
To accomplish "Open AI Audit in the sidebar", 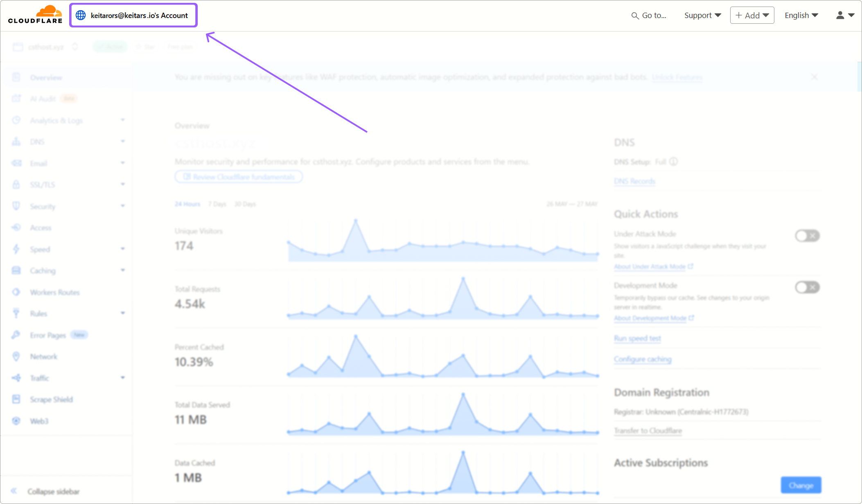I will 43,99.
